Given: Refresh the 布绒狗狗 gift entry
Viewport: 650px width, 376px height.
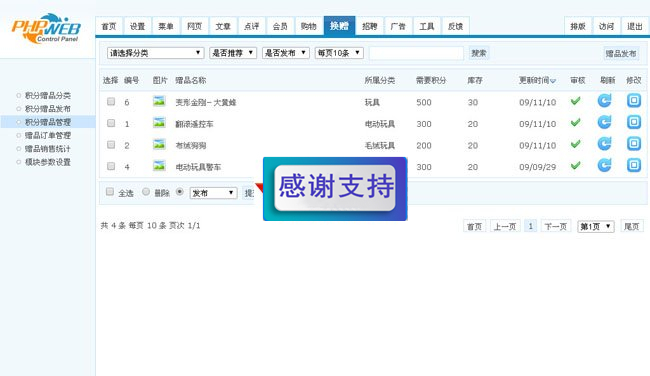Looking at the screenshot, I should coord(604,144).
